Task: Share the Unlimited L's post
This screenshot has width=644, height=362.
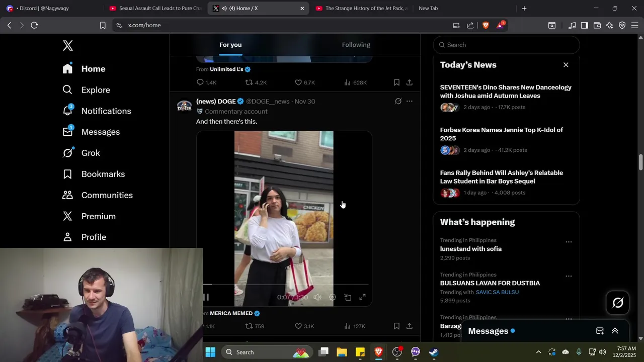Action: point(410,82)
